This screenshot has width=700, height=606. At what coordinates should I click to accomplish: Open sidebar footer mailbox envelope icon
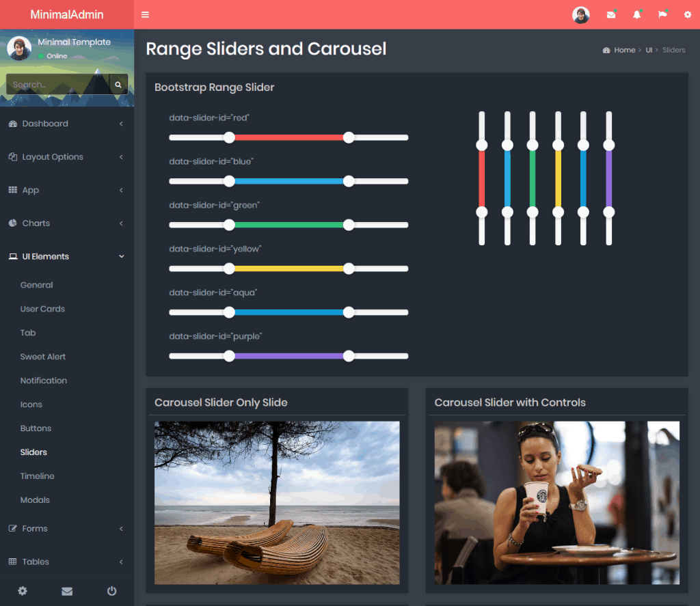pos(67,591)
